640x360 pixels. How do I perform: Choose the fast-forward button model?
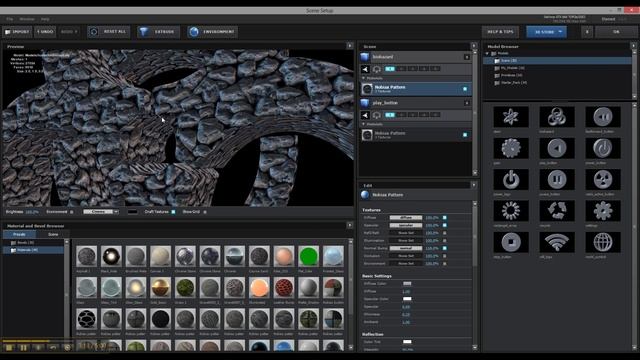point(603,117)
